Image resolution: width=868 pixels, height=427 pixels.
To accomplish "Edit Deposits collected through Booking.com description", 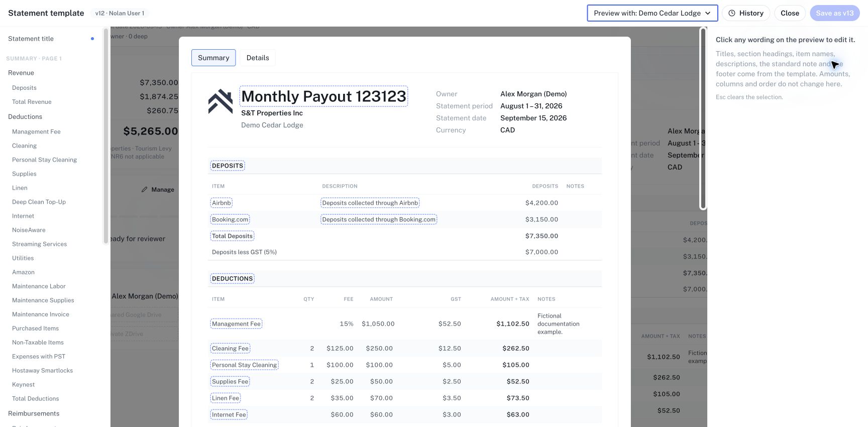I will point(379,220).
